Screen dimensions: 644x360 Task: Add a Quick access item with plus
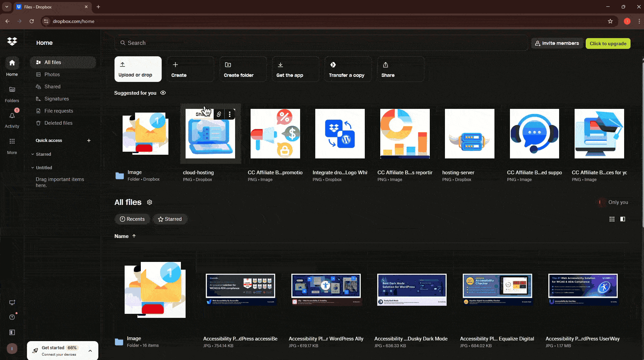89,141
